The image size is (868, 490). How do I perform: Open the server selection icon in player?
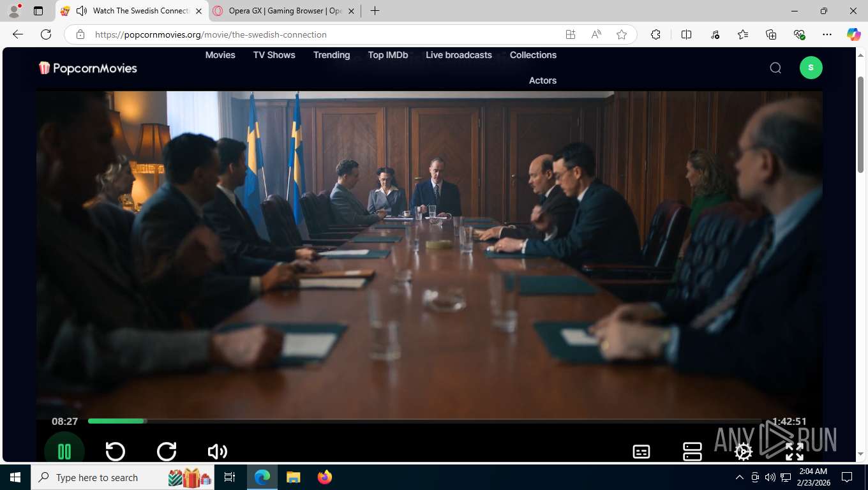(692, 452)
